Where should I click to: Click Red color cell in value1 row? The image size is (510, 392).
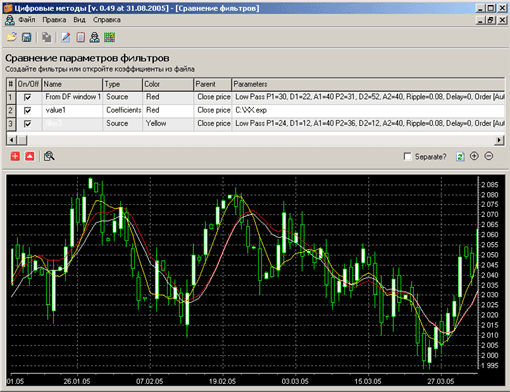(168, 110)
